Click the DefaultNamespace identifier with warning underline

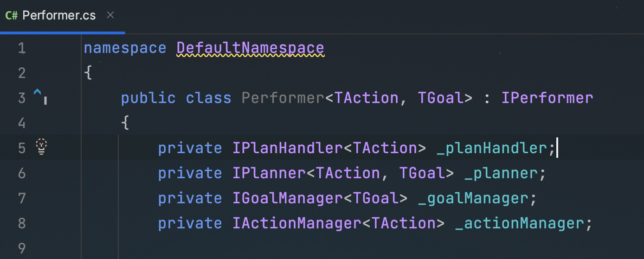(251, 48)
